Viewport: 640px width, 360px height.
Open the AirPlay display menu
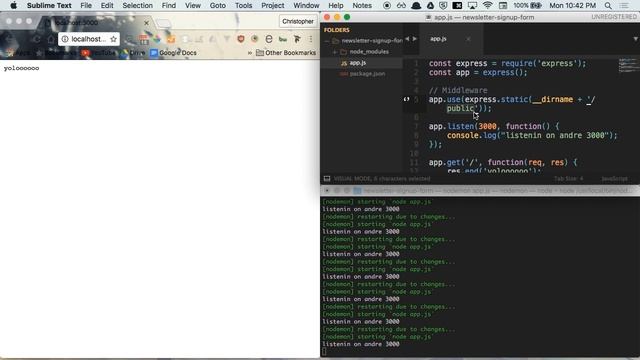[x=472, y=6]
